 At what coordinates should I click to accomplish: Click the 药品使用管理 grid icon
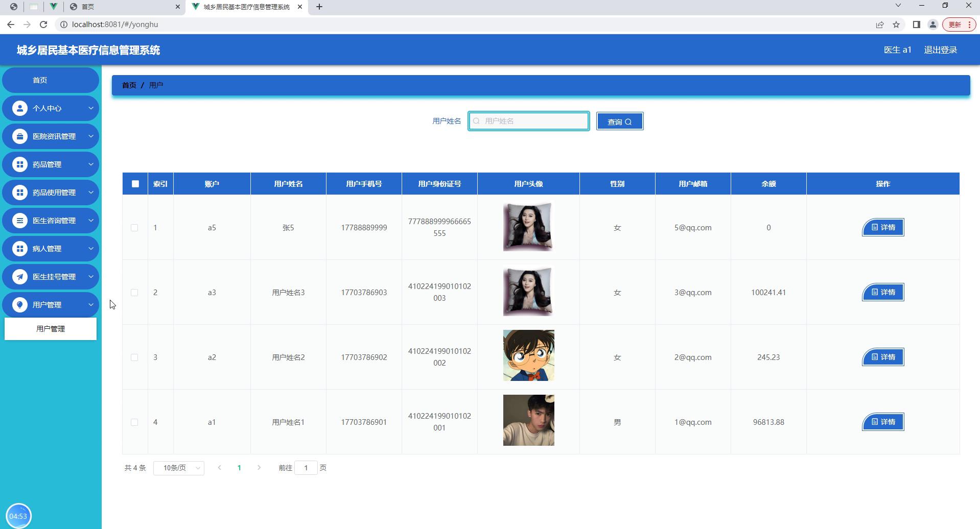click(20, 193)
